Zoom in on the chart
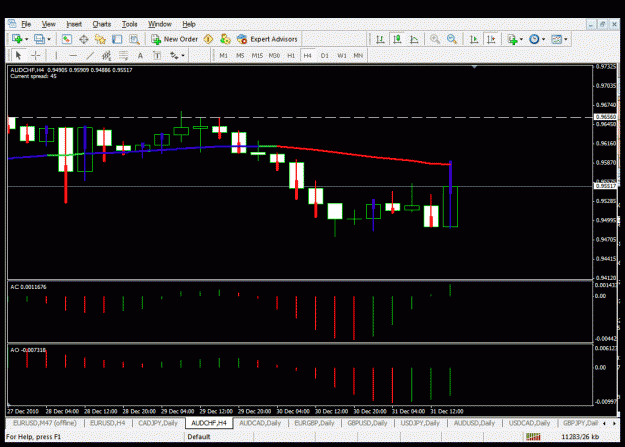This screenshot has height=447, width=625. point(435,39)
